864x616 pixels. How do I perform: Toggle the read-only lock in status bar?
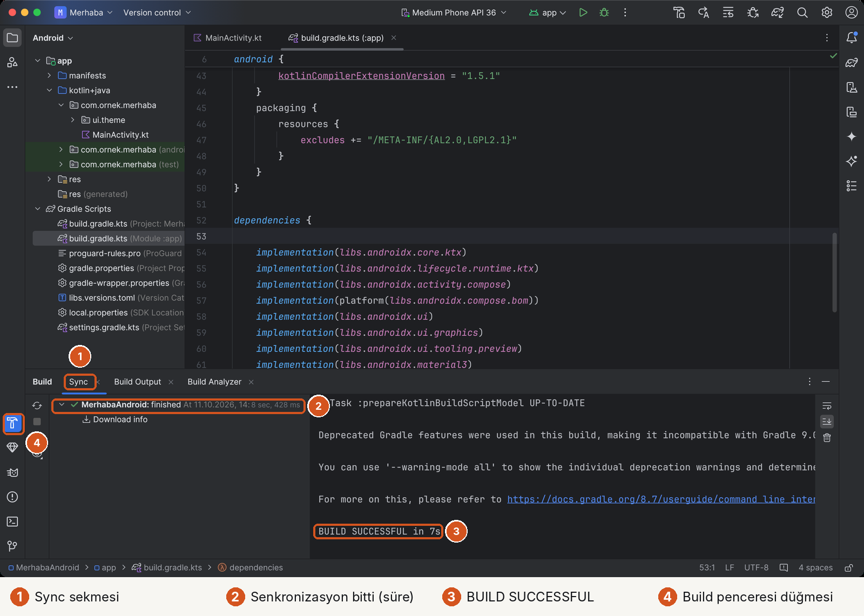coord(849,567)
